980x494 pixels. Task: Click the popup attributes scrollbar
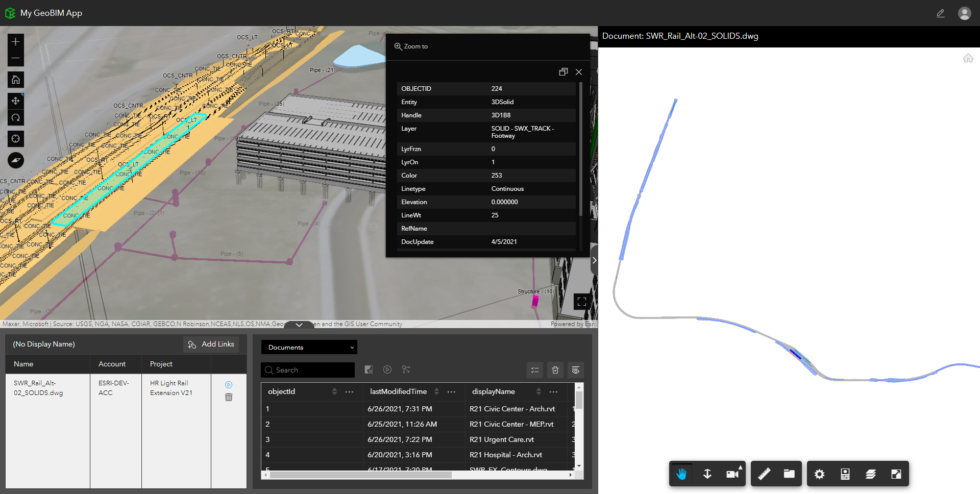(581, 149)
